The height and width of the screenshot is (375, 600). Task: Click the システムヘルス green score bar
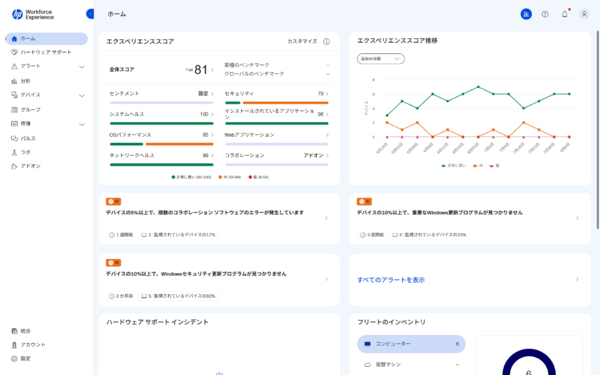click(x=161, y=123)
